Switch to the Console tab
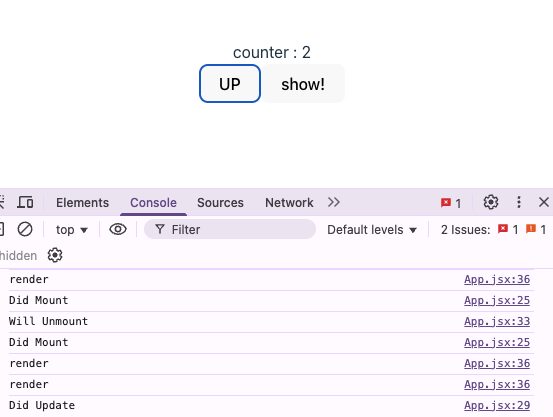 (153, 203)
